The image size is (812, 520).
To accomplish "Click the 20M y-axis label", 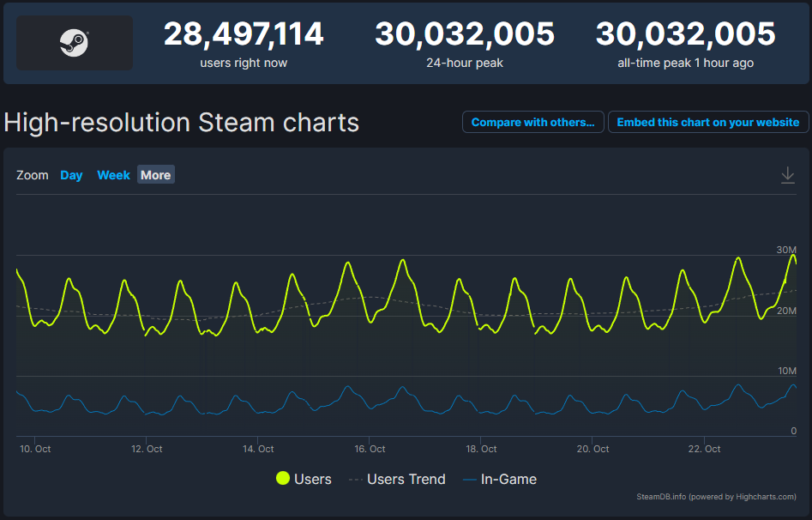I will point(786,311).
